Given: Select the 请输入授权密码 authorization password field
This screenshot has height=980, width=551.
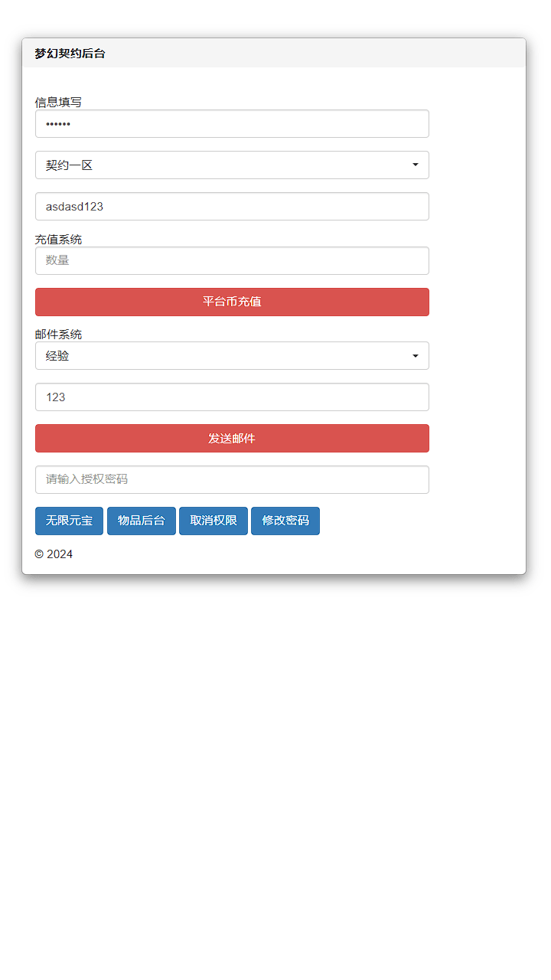Looking at the screenshot, I should coord(232,479).
